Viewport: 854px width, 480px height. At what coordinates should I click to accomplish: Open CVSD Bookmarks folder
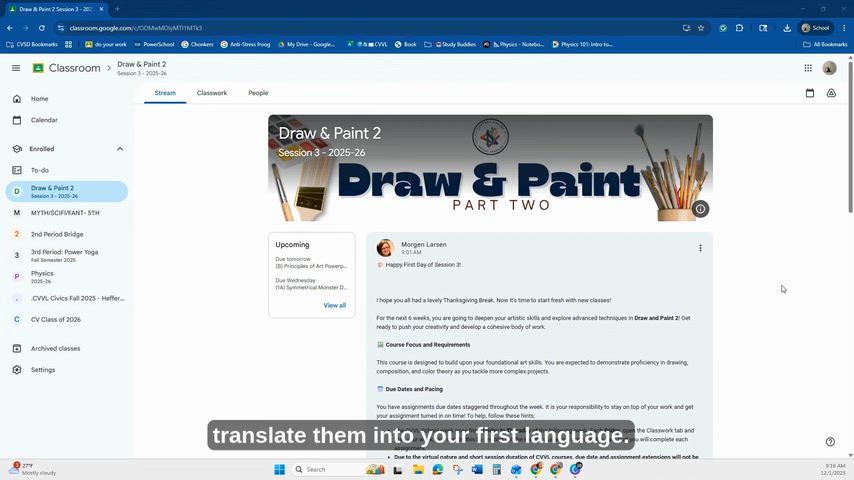tap(32, 44)
